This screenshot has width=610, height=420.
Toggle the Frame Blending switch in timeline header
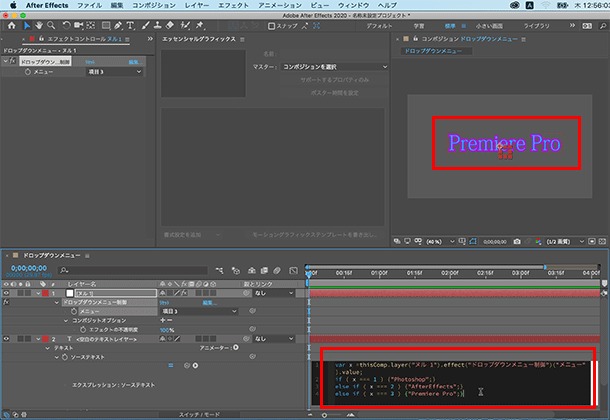coord(264,270)
